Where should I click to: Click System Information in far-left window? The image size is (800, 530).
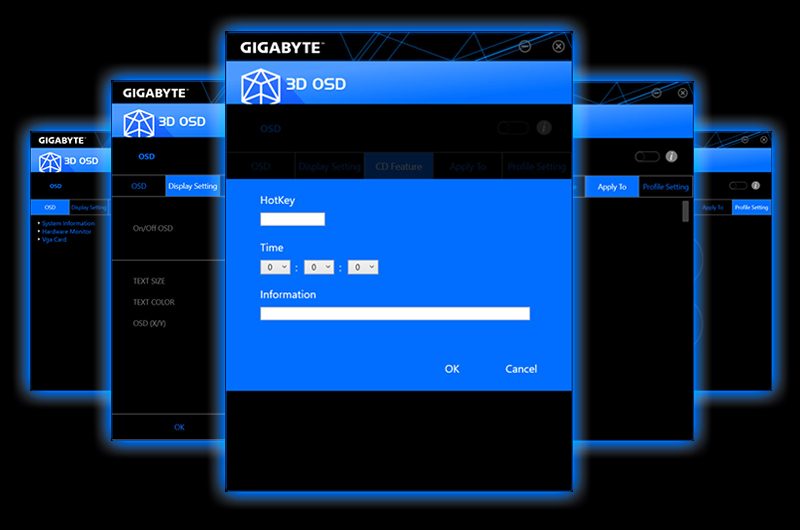[68, 223]
